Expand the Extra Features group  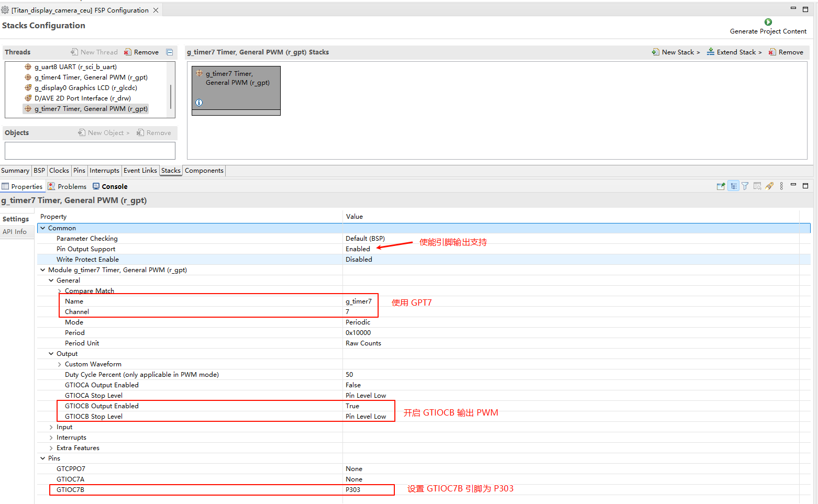point(51,448)
